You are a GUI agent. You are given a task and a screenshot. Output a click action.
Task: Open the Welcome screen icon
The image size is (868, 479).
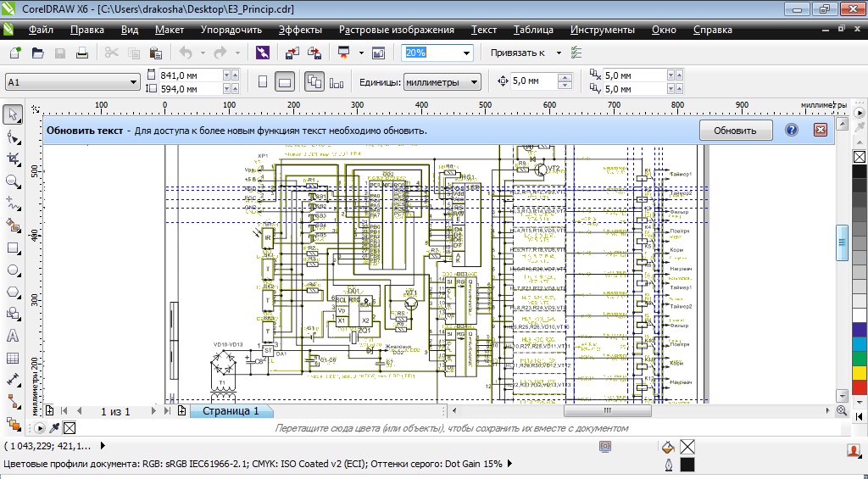(x=378, y=53)
